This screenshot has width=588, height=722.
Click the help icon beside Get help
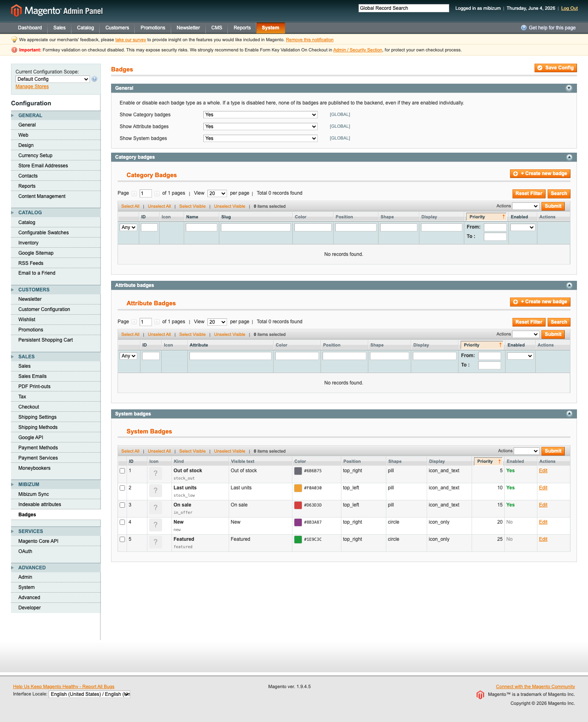pos(524,28)
